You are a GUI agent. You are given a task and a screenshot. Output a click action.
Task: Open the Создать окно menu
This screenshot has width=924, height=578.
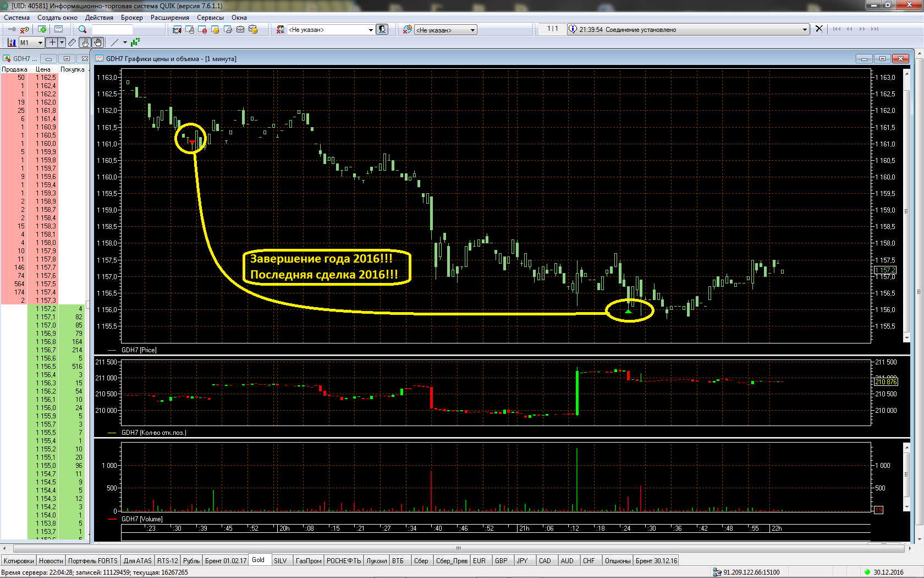pyautogui.click(x=57, y=18)
